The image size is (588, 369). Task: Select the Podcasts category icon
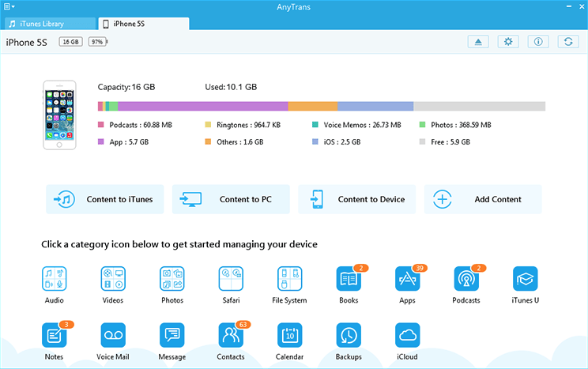466,279
